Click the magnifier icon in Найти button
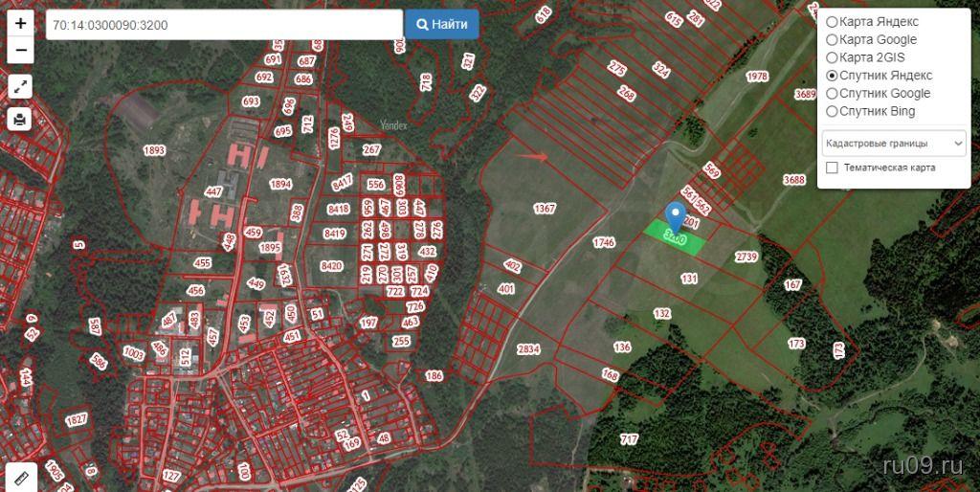Screen dimensions: 980x492 coord(419,24)
